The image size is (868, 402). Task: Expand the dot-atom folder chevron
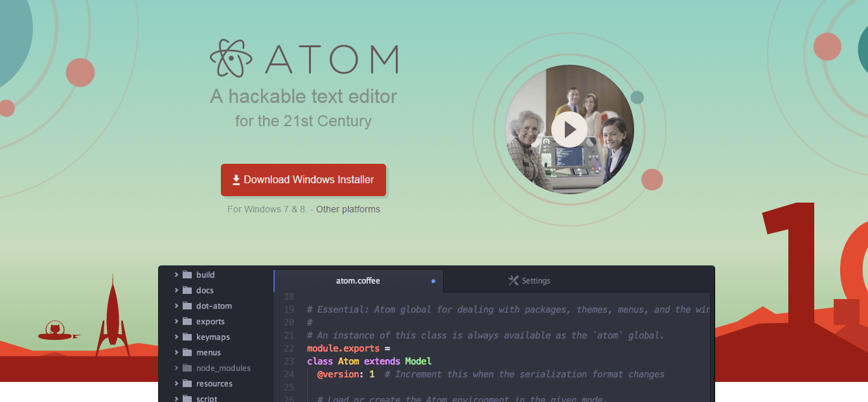pos(176,306)
